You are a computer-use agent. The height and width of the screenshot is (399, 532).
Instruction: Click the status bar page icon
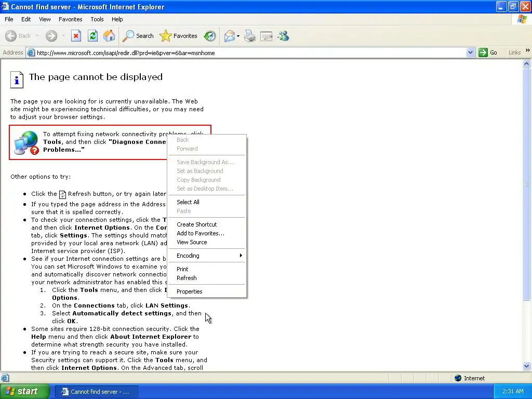tap(5, 378)
